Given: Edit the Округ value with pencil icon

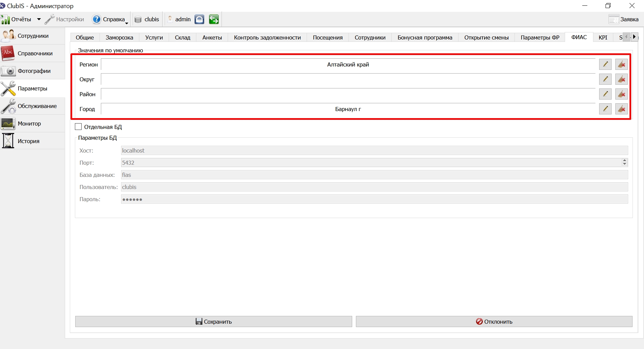Looking at the screenshot, I should 605,79.
